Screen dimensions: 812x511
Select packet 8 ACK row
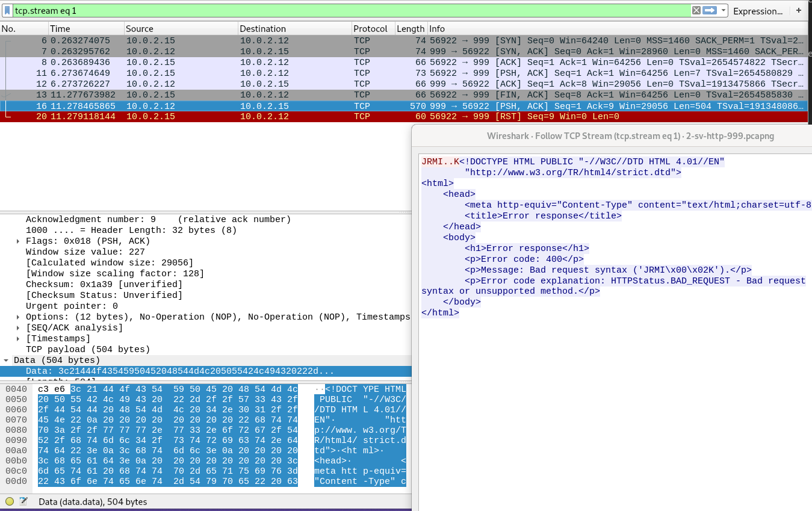coord(403,62)
